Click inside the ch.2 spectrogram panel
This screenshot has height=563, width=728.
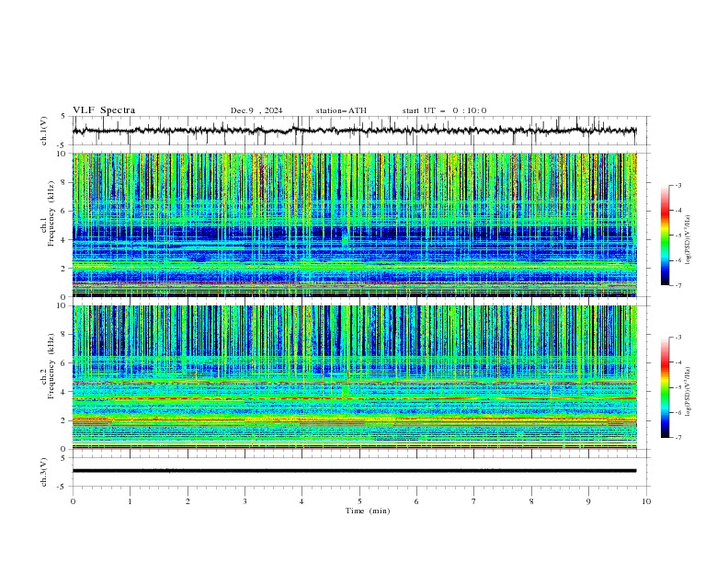coord(355,377)
